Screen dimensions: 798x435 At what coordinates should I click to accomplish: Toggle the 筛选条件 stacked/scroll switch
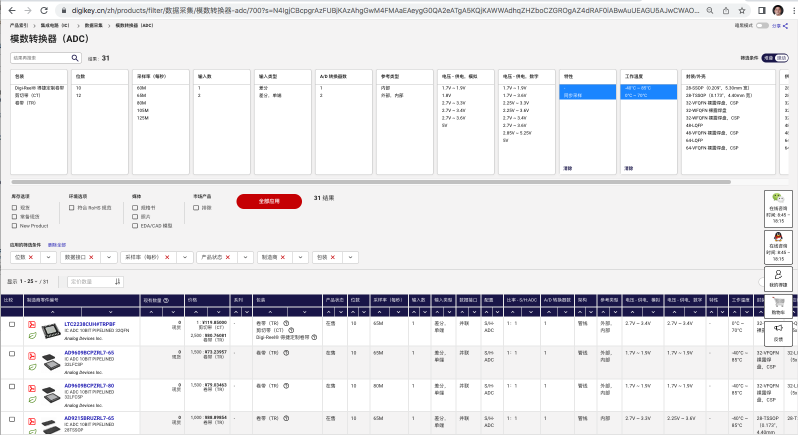click(x=775, y=58)
